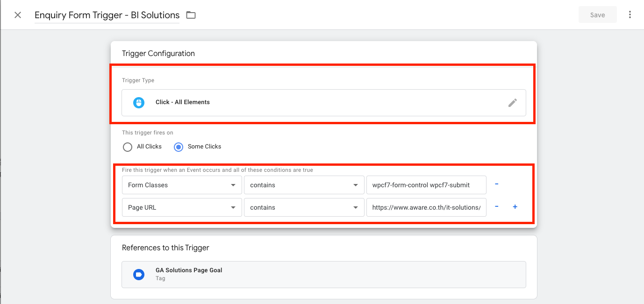
Task: Open the Page URL variable dropdown
Action: pos(182,207)
